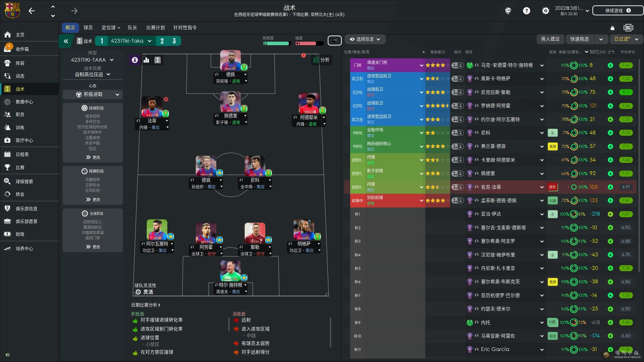Switch to 针对性指令 opposition instructions tab
Screen dimensions: 644x362
click(x=185, y=28)
